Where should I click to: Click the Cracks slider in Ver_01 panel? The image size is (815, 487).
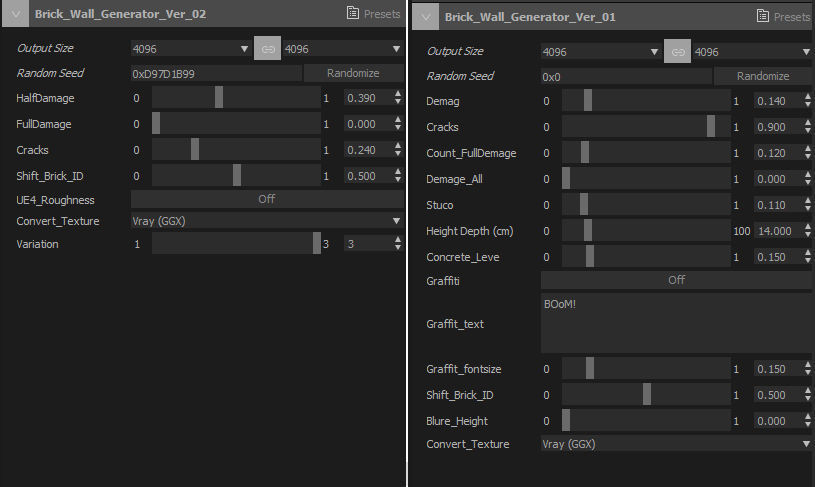646,126
